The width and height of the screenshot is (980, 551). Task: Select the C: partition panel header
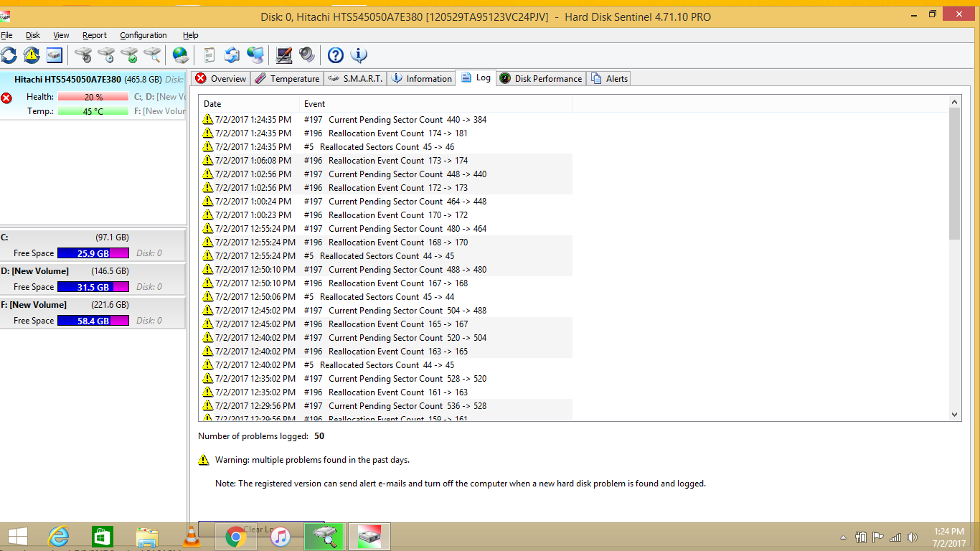(93, 237)
